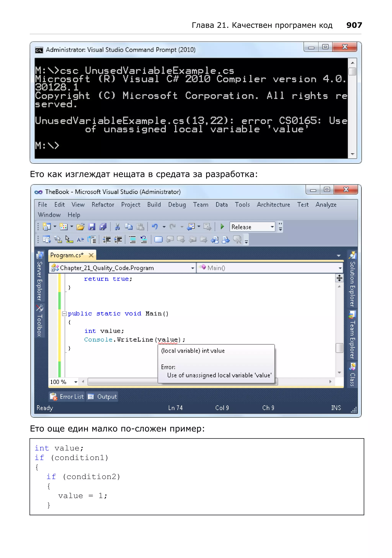
Task: Click the Toggle bookmark icon in second toolbar
Action: [x=158, y=240]
